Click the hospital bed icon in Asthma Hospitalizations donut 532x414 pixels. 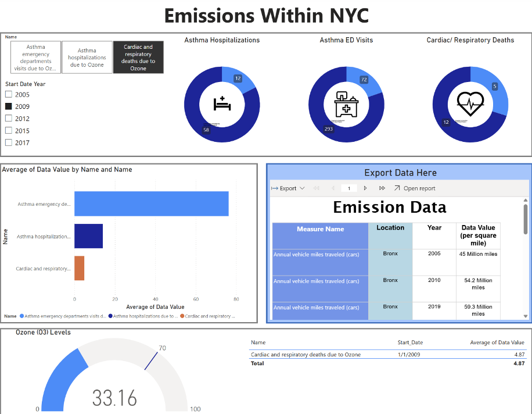(222, 103)
